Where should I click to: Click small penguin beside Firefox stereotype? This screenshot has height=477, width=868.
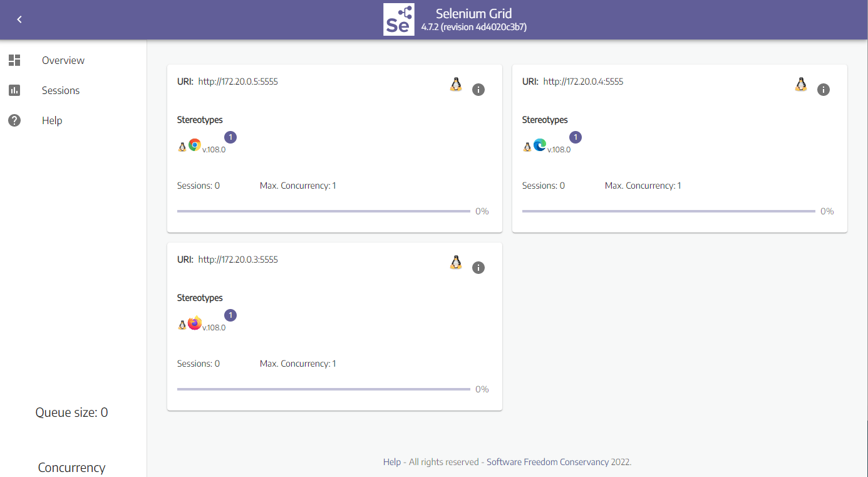click(182, 325)
